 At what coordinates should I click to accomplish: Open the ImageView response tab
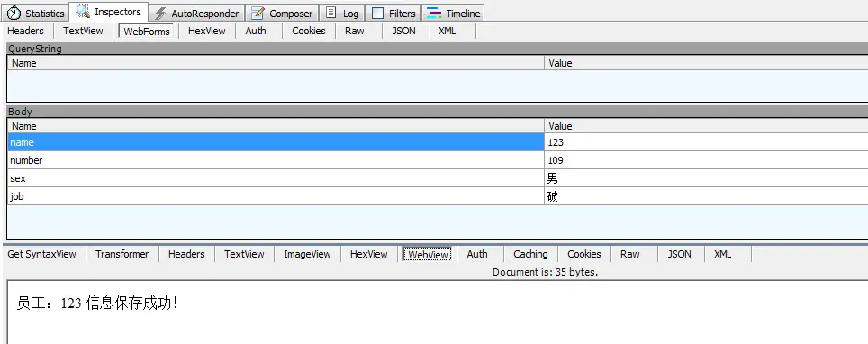(307, 254)
